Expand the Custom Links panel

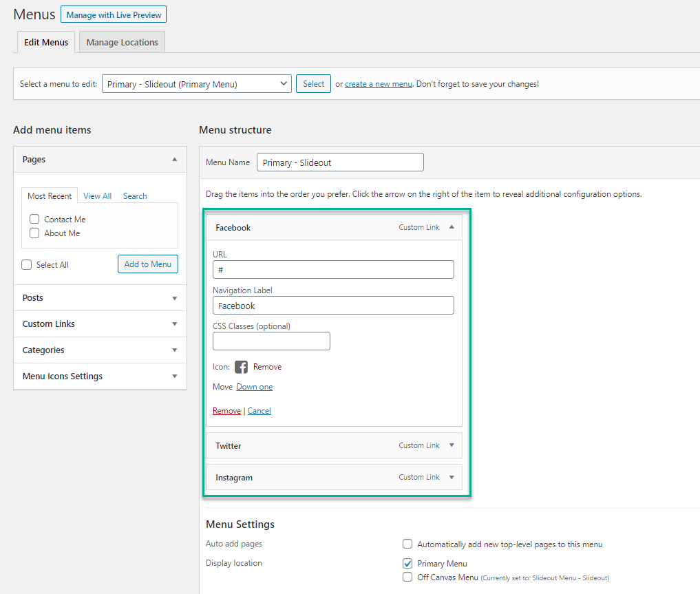click(175, 324)
